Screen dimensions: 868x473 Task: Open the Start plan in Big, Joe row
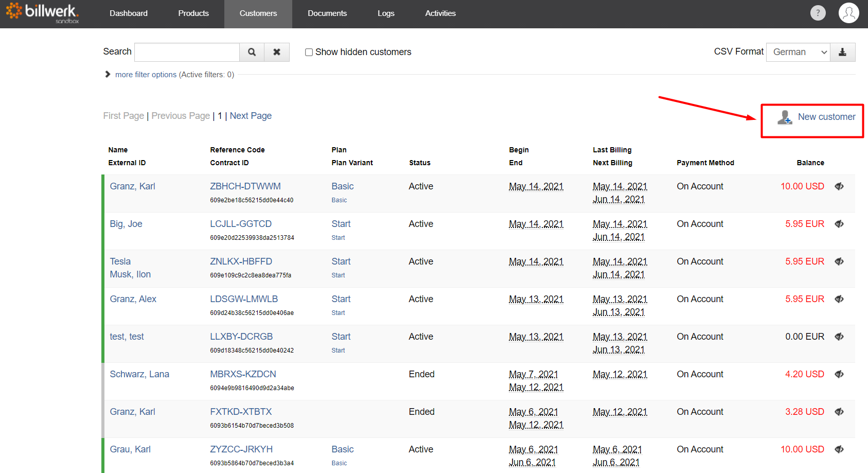(x=341, y=224)
